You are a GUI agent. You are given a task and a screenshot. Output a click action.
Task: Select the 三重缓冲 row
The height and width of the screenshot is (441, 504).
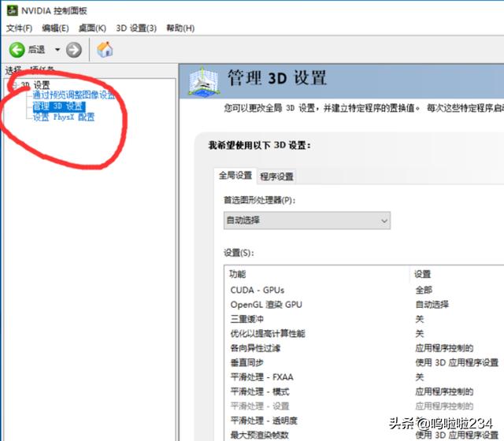[x=364, y=319]
